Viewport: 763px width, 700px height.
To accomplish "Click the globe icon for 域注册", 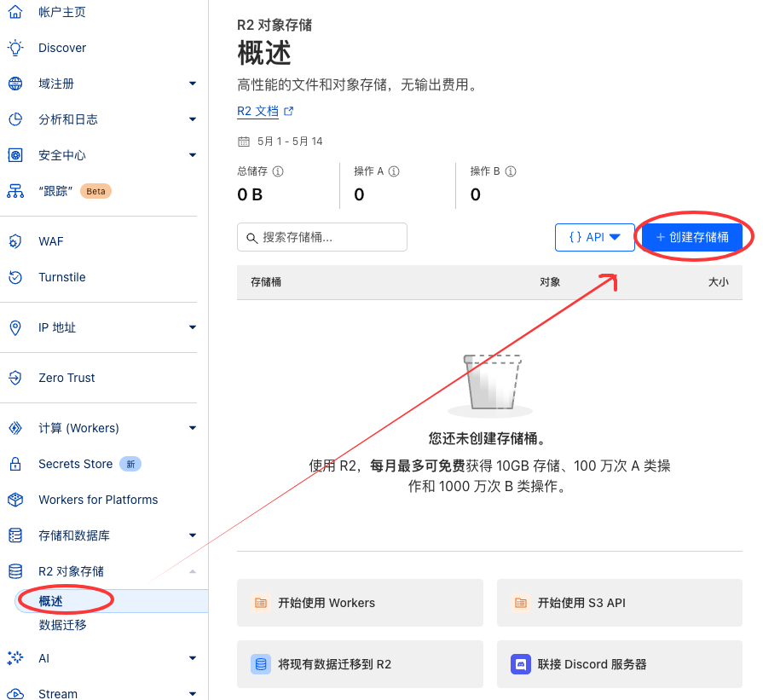I will [x=15, y=84].
